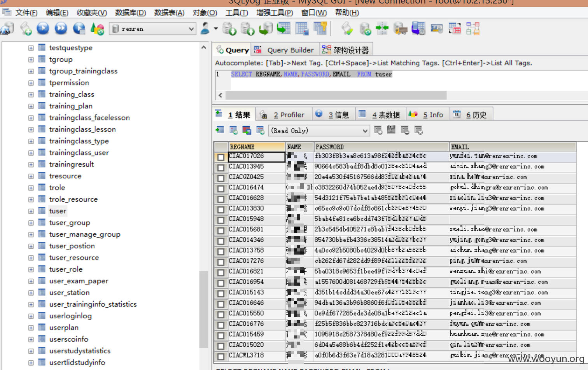Select the checkbox for row CIAC013830

click(x=221, y=209)
